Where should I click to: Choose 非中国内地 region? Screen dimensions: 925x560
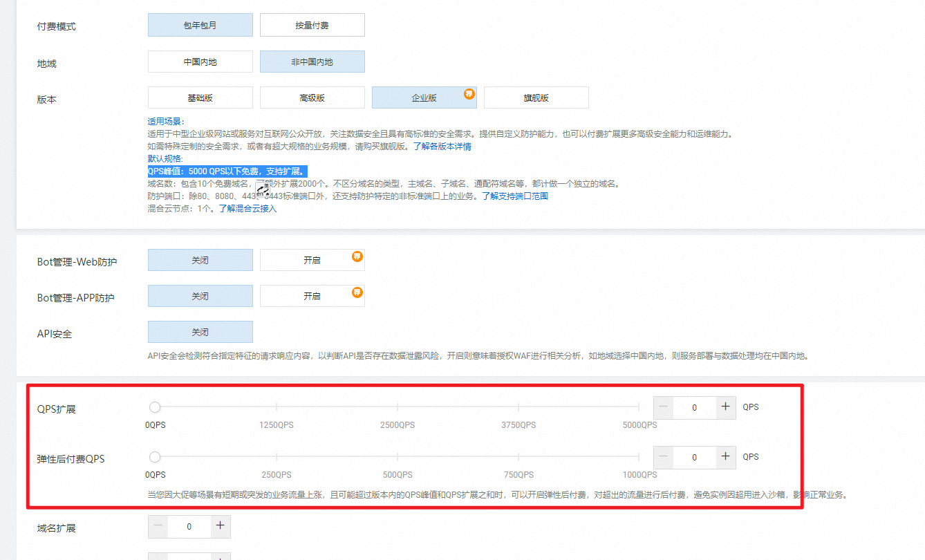312,62
